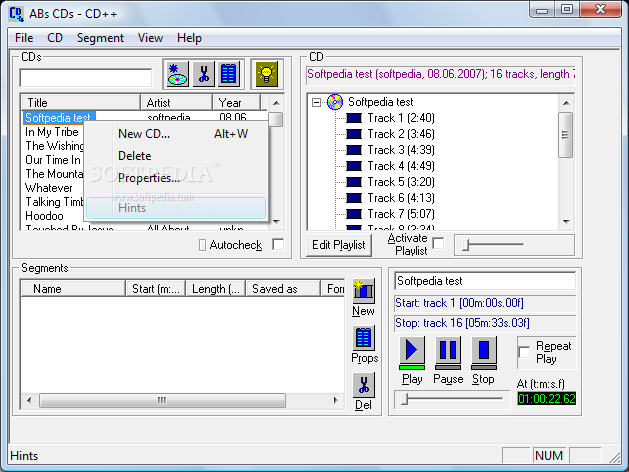Screen dimensions: 629x472
Task: Click the track tree scroll up arrow
Action: (x=566, y=103)
